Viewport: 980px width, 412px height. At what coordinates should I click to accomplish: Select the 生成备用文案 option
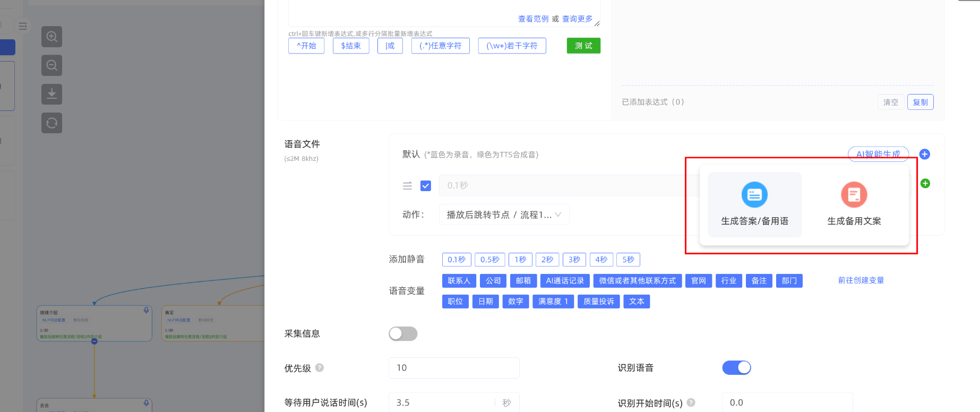[854, 204]
